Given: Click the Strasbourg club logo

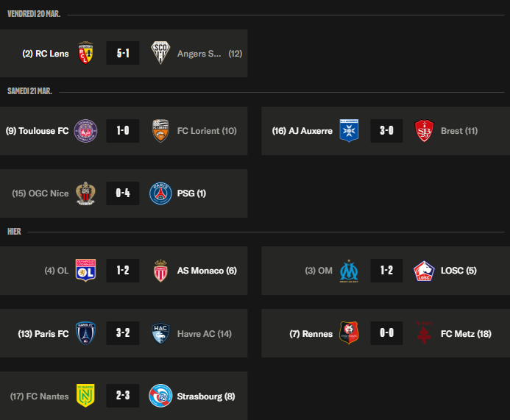Looking at the screenshot, I should coord(160,396).
